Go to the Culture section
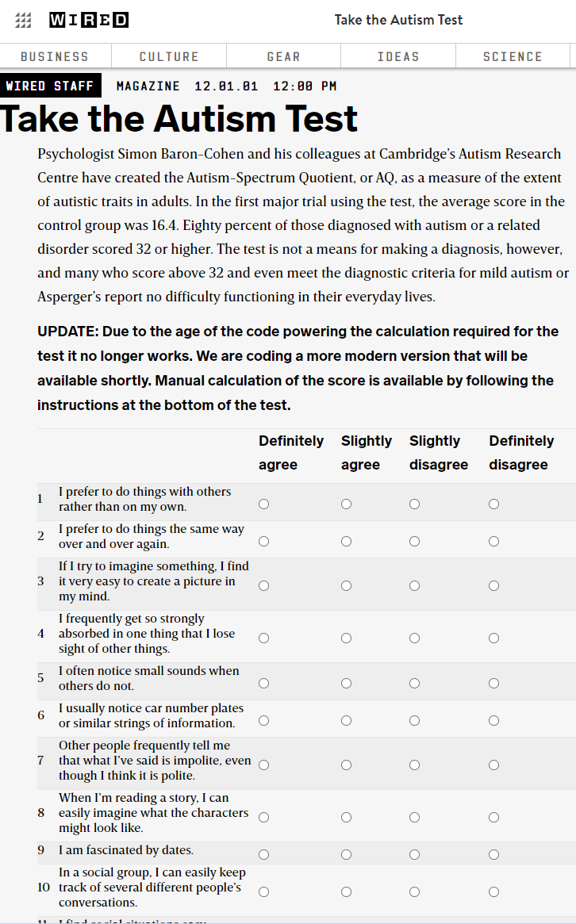 click(169, 56)
